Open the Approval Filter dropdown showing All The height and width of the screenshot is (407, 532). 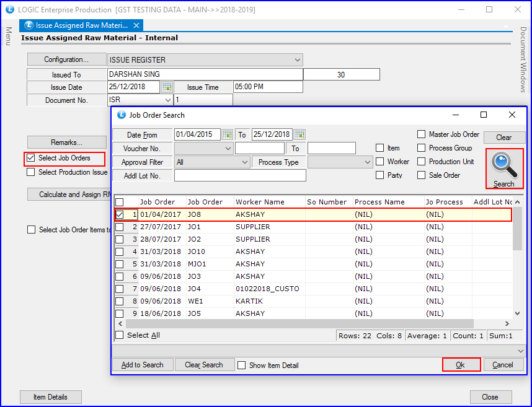(244, 162)
